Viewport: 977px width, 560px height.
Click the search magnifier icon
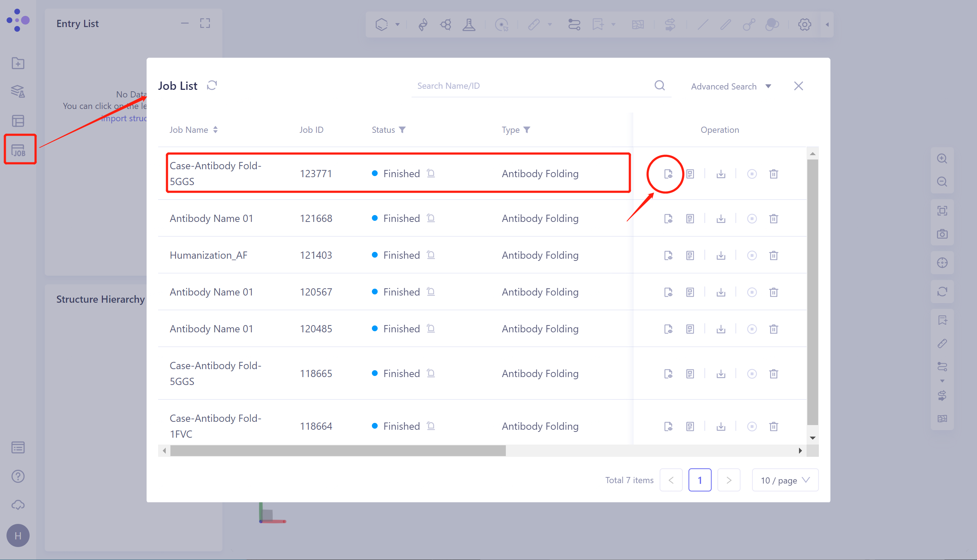pos(660,86)
